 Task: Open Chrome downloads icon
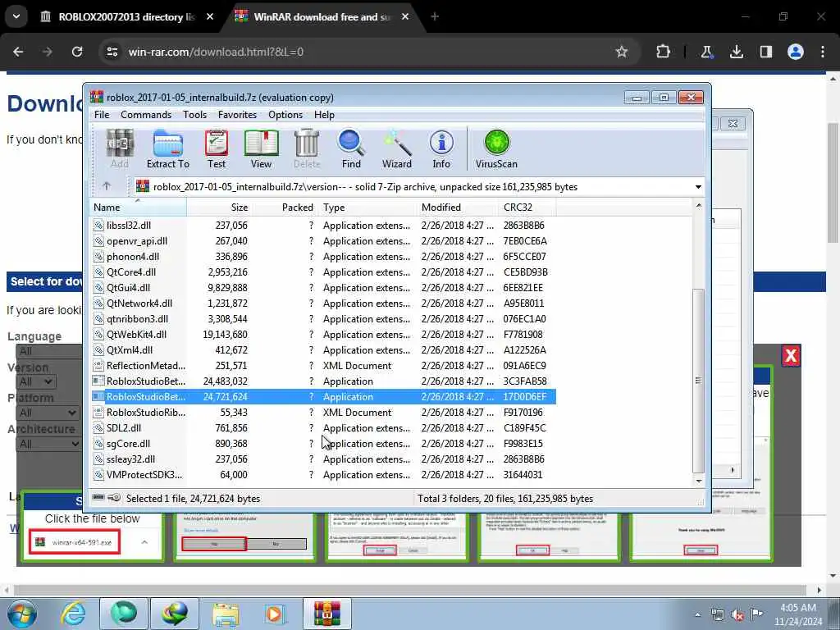[x=737, y=52]
